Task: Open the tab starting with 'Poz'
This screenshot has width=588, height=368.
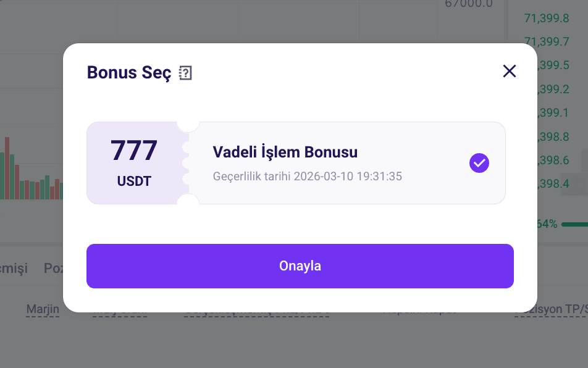Action: point(54,269)
